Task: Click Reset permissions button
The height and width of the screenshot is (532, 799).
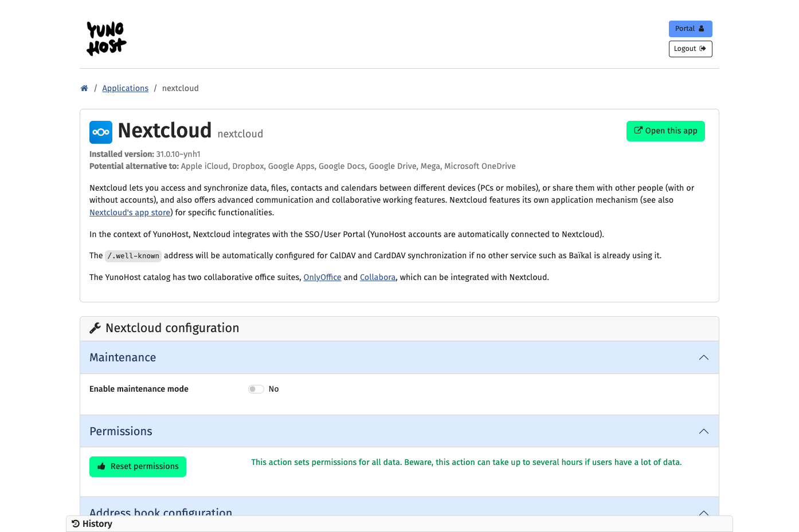Action: point(138,467)
